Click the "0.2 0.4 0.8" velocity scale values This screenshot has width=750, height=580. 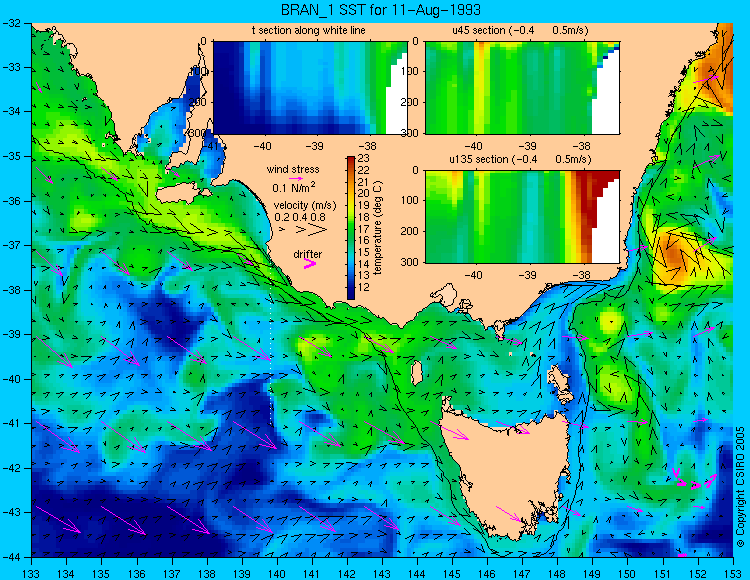pyautogui.click(x=300, y=217)
